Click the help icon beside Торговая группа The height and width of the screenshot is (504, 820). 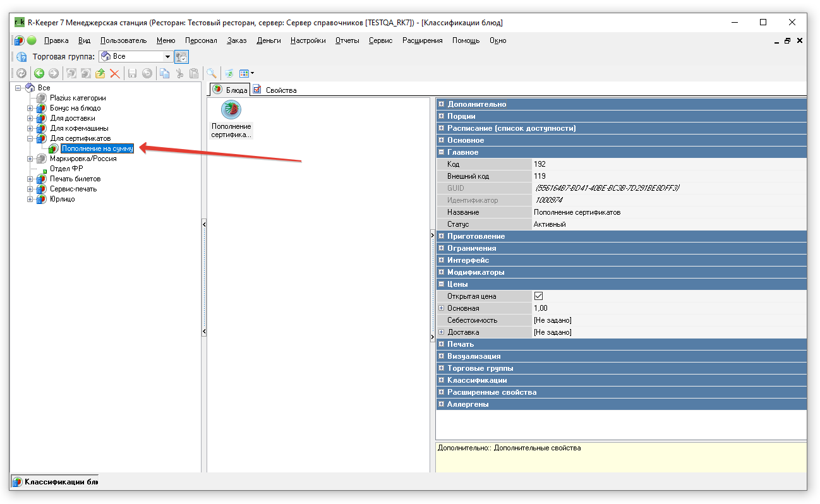(21, 57)
